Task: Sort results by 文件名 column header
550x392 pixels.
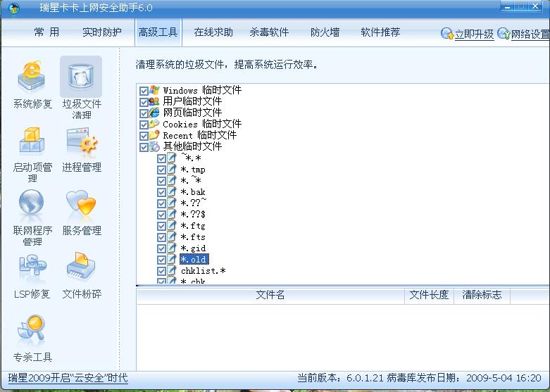Action: click(270, 295)
